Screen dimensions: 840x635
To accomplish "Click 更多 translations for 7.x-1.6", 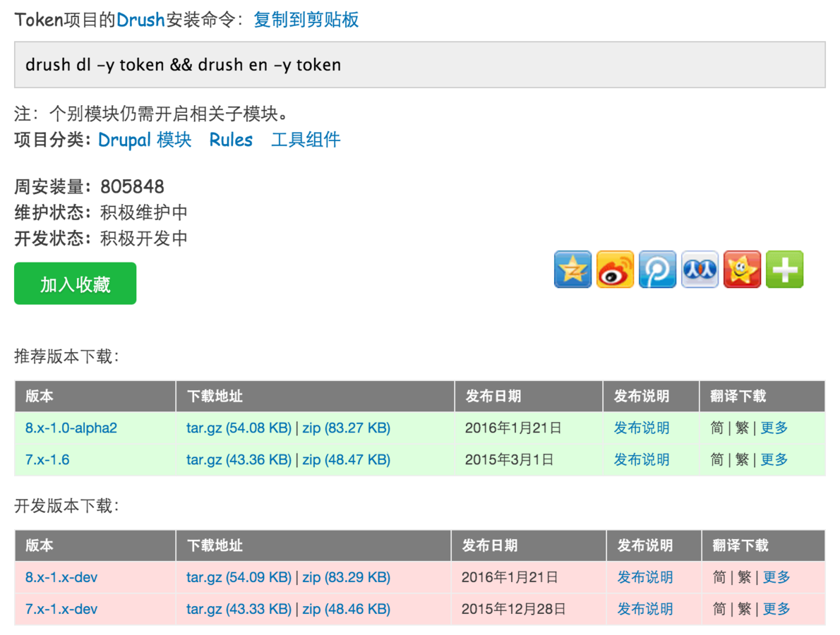I will click(774, 459).
